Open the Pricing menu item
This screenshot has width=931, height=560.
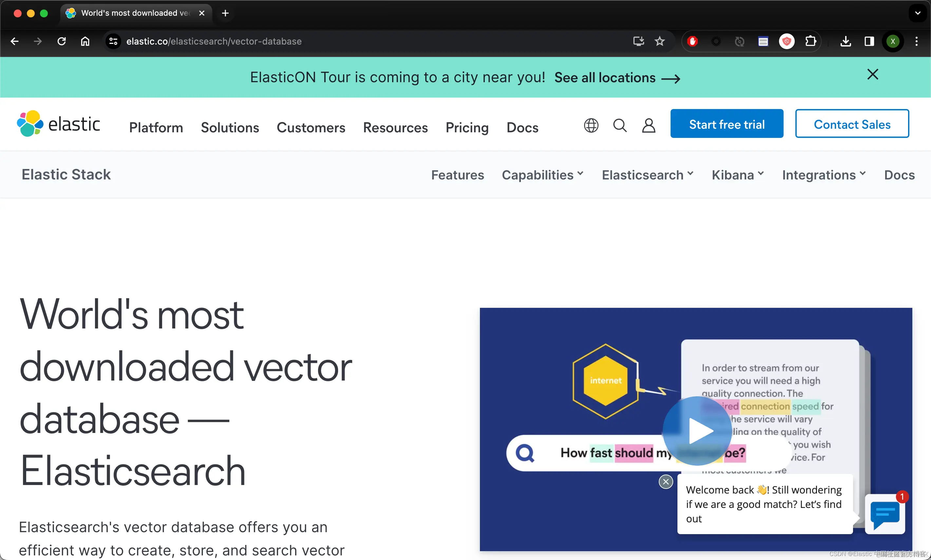pyautogui.click(x=467, y=127)
